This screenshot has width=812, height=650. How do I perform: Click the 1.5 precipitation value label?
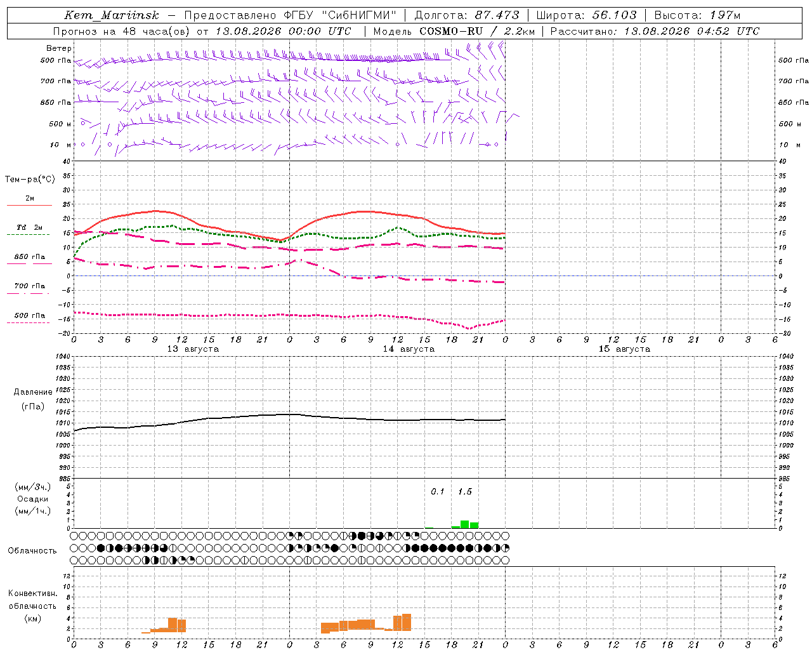[x=465, y=492]
